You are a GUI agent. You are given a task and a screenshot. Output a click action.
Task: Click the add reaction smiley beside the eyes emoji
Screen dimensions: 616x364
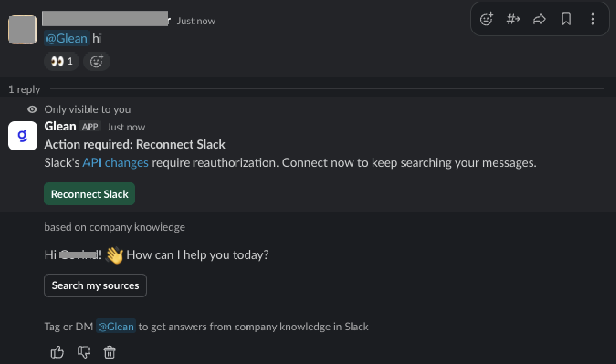[x=96, y=61]
